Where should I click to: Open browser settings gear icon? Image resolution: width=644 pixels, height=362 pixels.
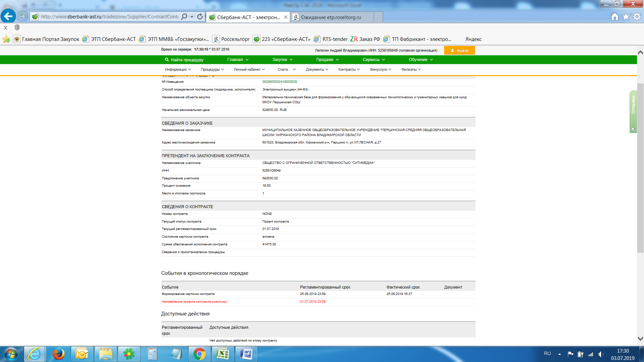click(637, 16)
